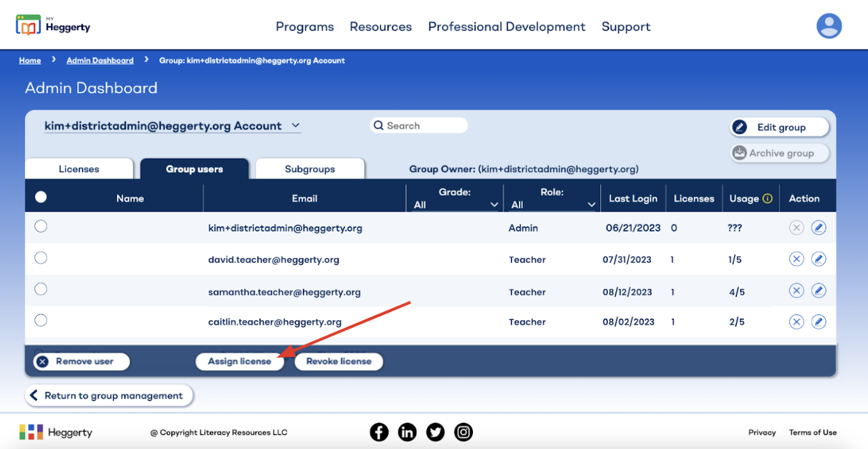Click the X remove icon for samantha.teacher@heggerty.org

click(796, 290)
